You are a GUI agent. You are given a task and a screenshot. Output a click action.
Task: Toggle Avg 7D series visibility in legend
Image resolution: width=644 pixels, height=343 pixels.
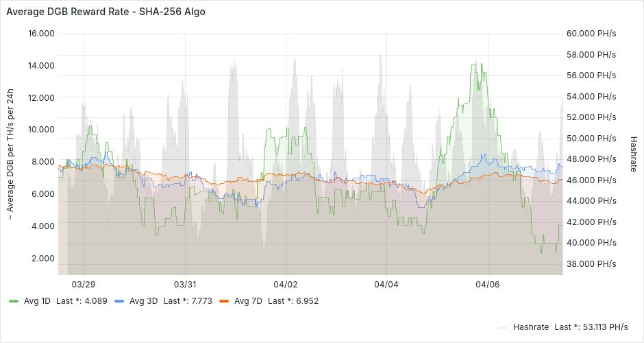tap(249, 300)
